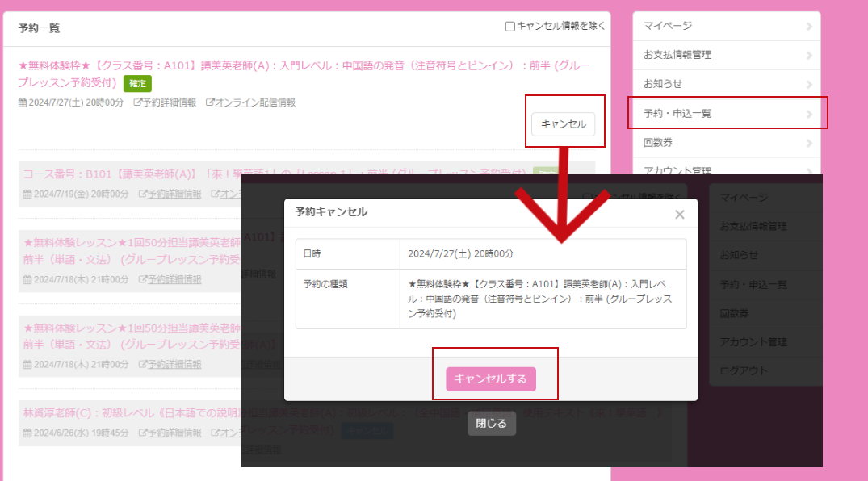Screen dimensions: 868x481
Task: Close the 予約キャンセル dialog with the X icon
Action: point(679,215)
